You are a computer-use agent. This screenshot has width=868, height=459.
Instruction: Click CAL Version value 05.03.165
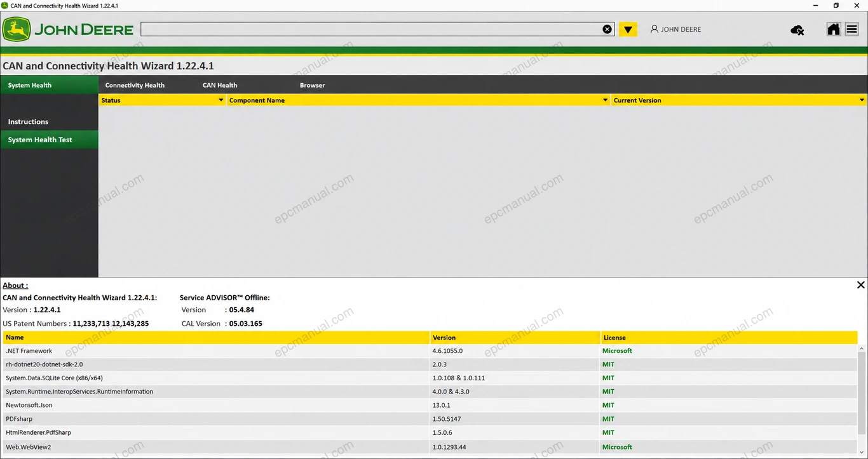(x=245, y=323)
